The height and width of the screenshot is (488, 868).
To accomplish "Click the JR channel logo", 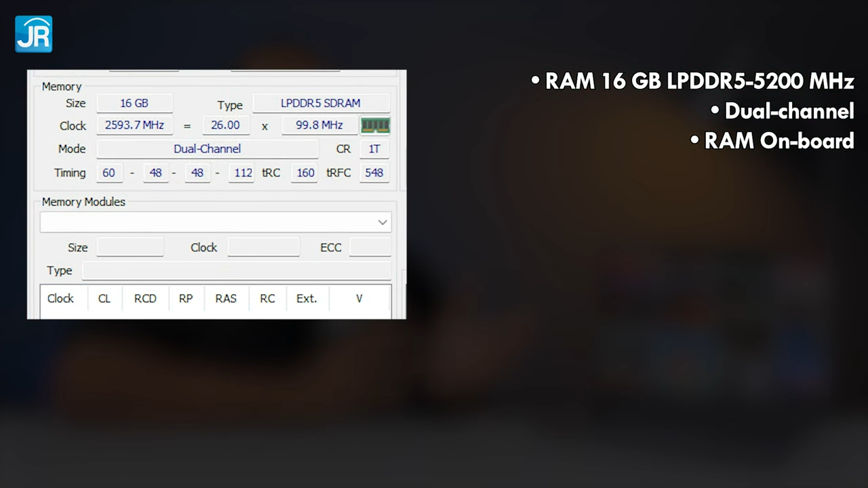I will tap(33, 33).
